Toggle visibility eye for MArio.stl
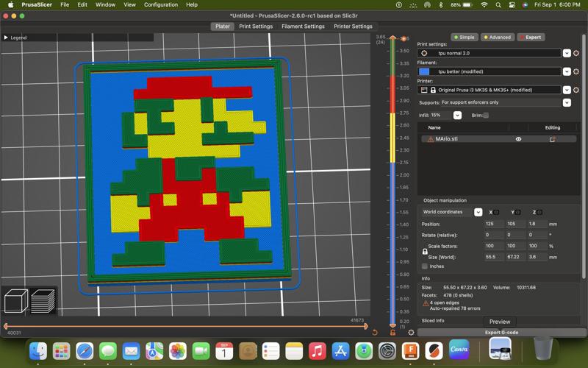Image resolution: width=588 pixels, height=368 pixels. (518, 139)
